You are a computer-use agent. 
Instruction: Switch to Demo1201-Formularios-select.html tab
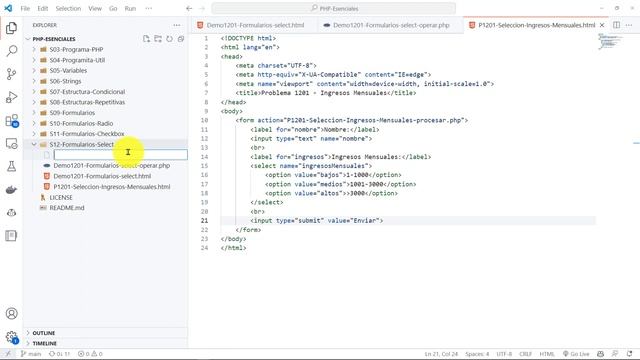[255, 25]
